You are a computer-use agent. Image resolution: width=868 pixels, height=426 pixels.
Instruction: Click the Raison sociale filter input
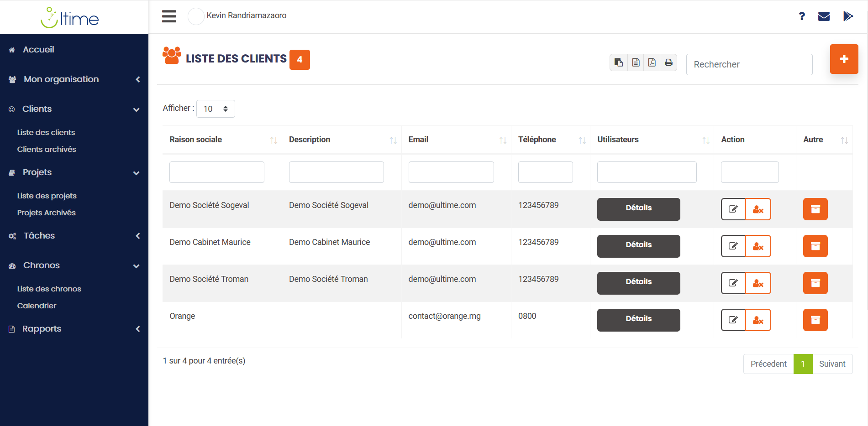point(217,172)
